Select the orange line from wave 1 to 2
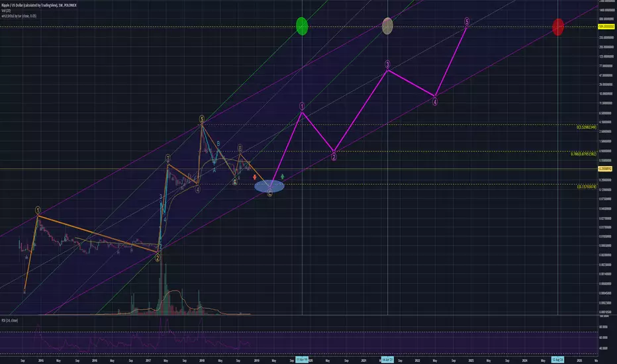The width and height of the screenshot is (617, 364). pyautogui.click(x=98, y=234)
